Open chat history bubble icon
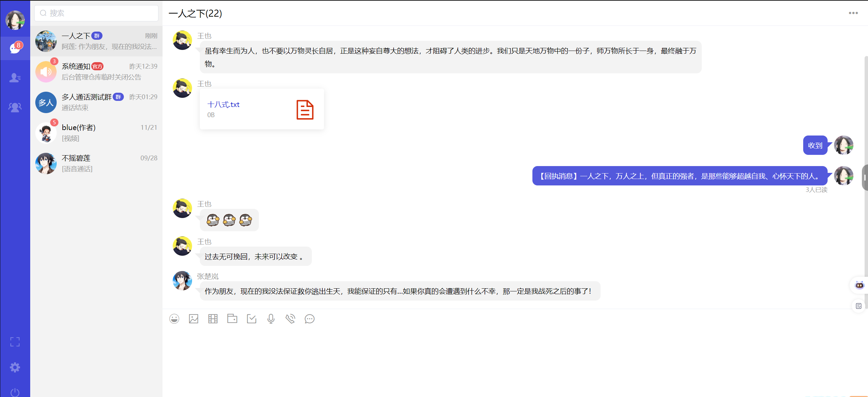Image resolution: width=868 pixels, height=397 pixels. [309, 319]
